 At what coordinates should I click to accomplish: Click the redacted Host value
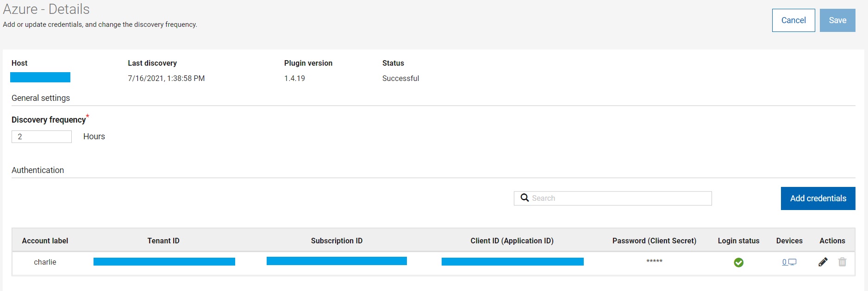tap(40, 77)
